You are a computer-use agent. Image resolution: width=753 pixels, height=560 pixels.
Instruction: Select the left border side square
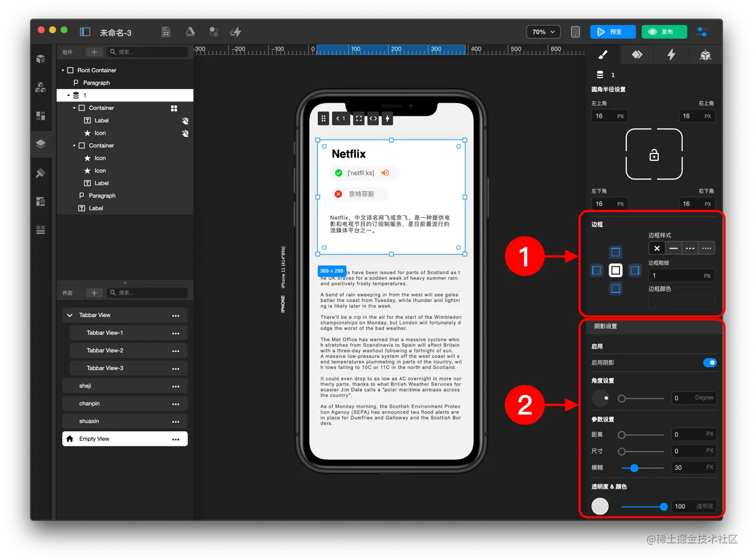point(597,270)
